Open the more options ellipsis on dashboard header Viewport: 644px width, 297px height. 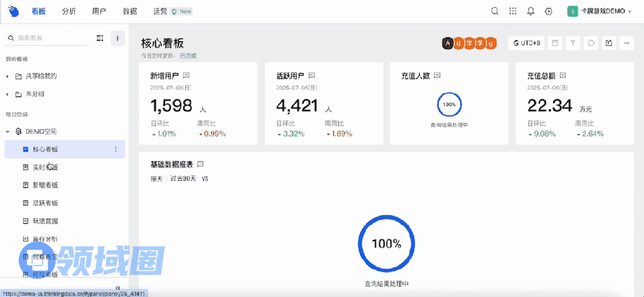pos(626,43)
